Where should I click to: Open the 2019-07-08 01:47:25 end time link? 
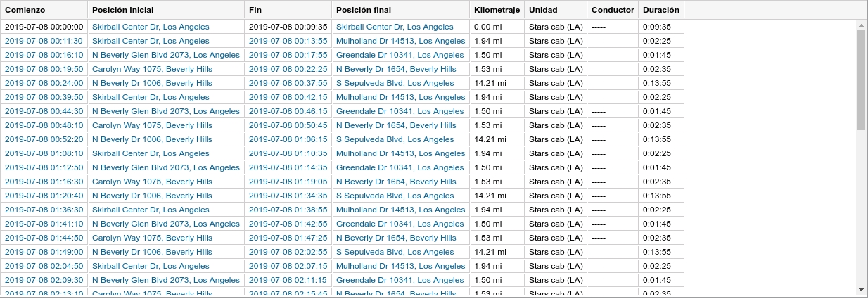click(x=288, y=238)
